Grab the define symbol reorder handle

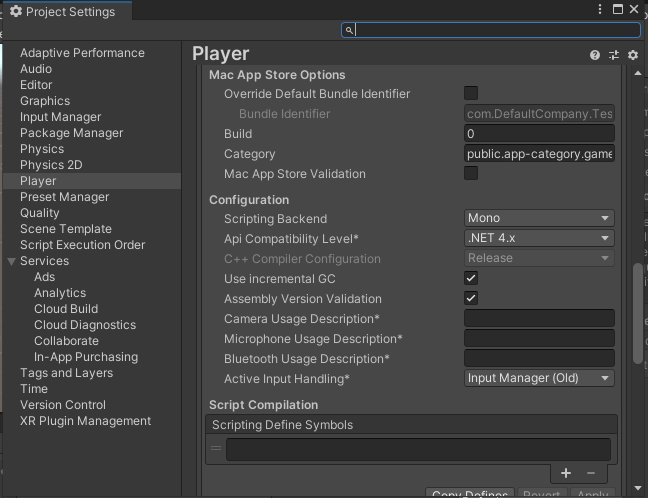pos(216,448)
